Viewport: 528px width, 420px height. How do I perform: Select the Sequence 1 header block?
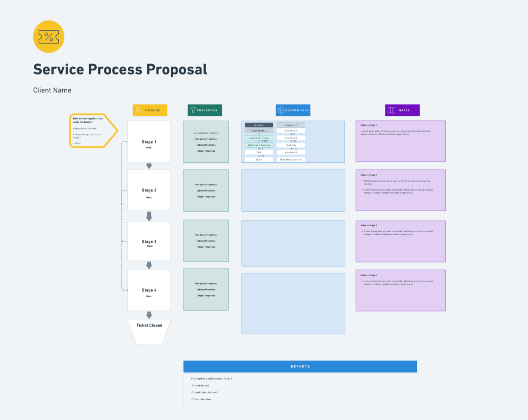[x=291, y=125]
